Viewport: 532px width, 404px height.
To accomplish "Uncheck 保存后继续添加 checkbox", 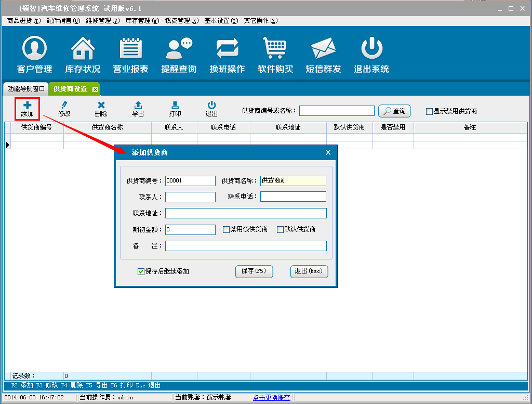I will tap(141, 271).
